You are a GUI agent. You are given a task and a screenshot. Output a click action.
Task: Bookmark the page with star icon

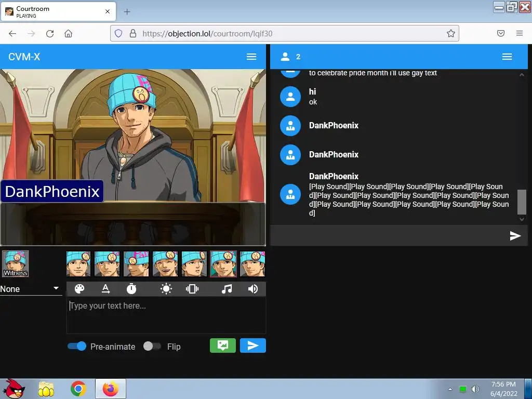pyautogui.click(x=450, y=33)
